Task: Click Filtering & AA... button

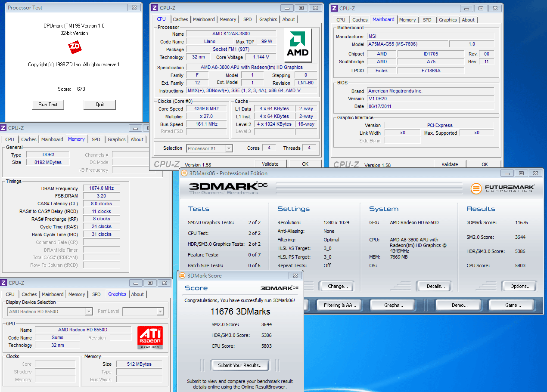Action: [340, 305]
